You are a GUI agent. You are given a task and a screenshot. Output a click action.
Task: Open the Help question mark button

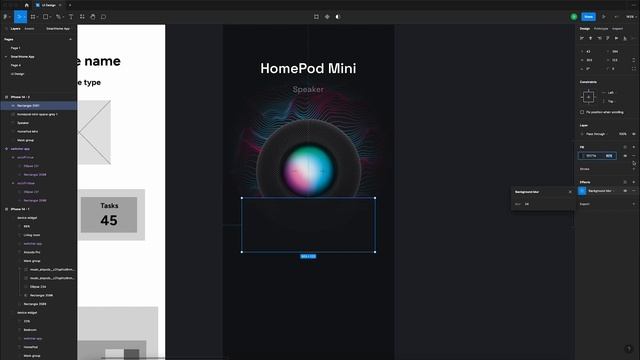coord(628,349)
